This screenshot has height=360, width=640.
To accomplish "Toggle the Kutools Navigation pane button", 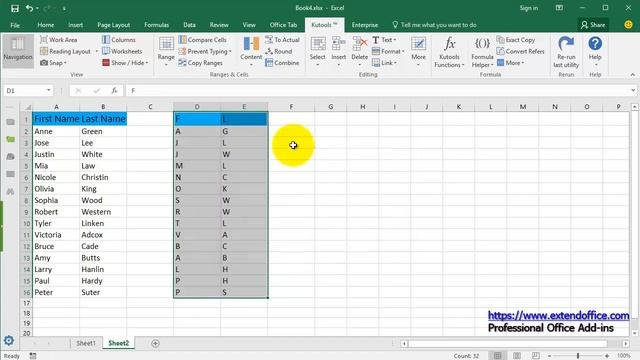I will 18,51.
